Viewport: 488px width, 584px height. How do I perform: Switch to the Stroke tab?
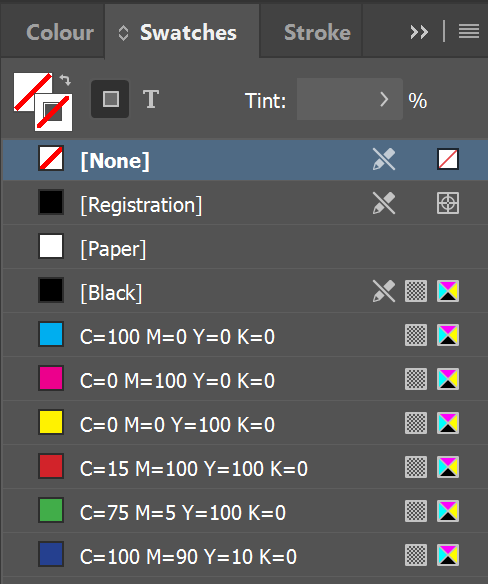pos(317,32)
